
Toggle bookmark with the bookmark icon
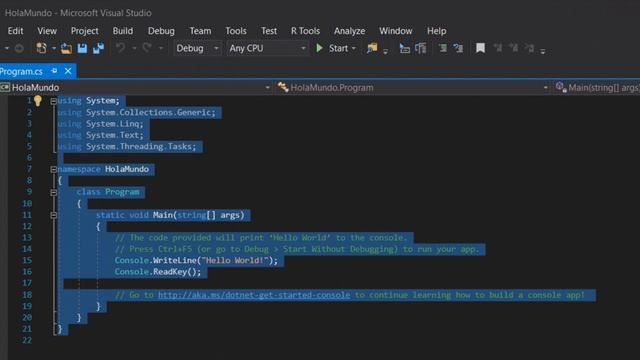click(x=480, y=48)
